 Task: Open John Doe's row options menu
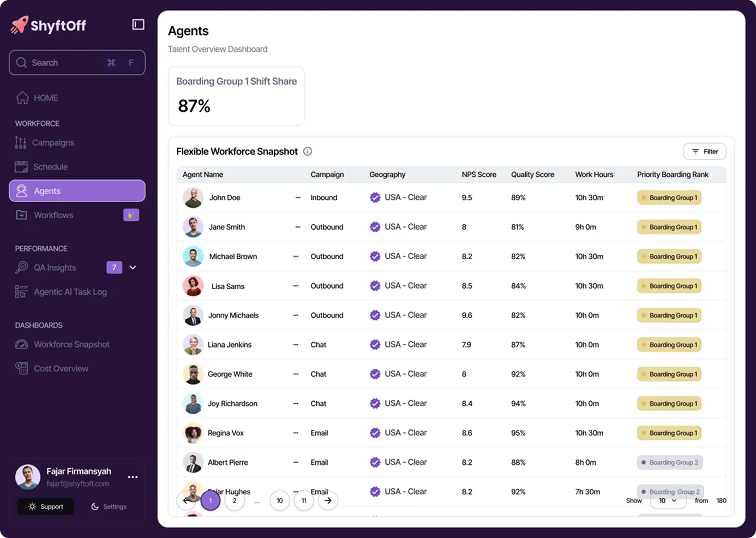298,198
